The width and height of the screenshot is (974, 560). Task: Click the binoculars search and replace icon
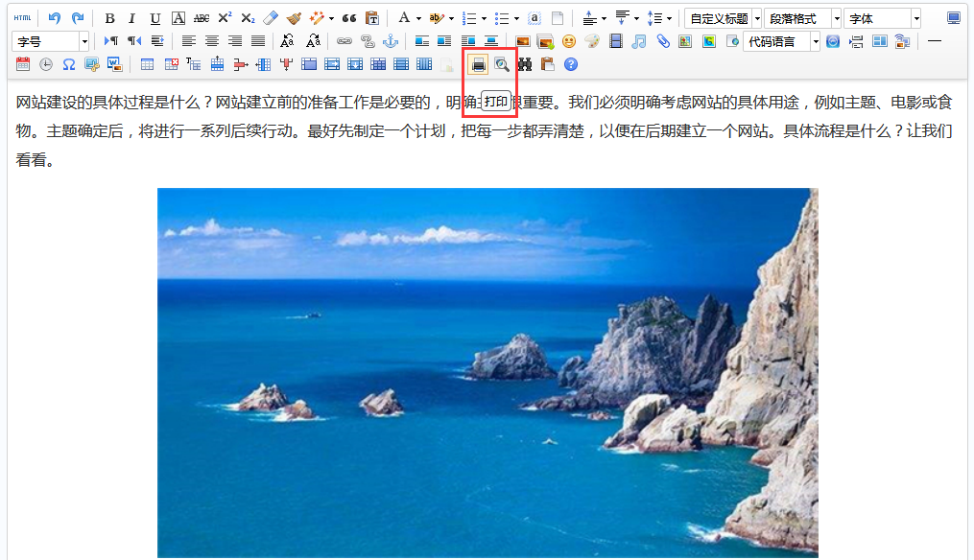coord(525,64)
